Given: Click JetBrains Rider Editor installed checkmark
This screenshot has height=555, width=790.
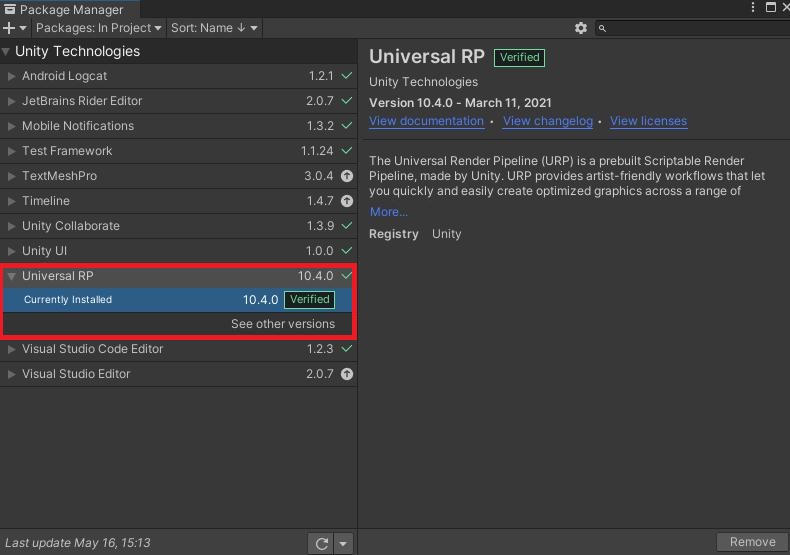Looking at the screenshot, I should [347, 101].
